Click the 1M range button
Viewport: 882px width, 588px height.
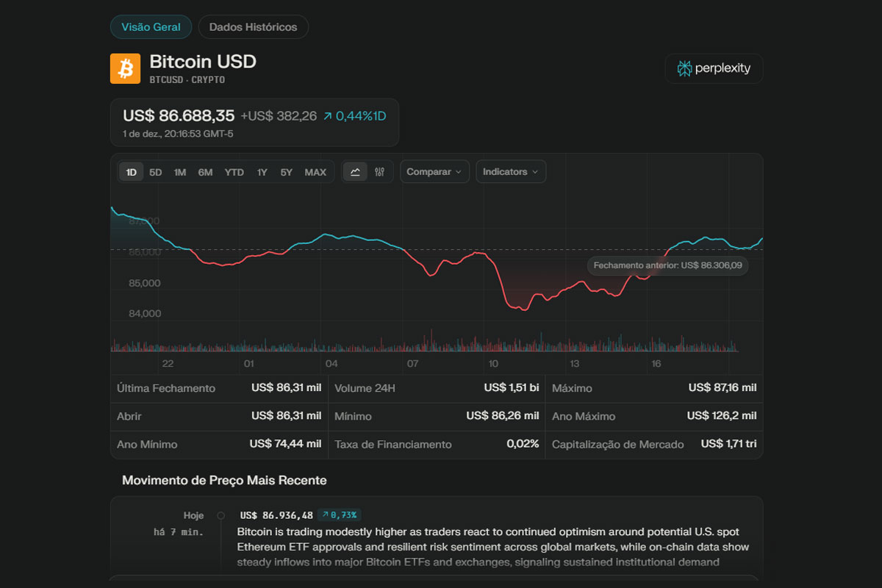tap(180, 171)
